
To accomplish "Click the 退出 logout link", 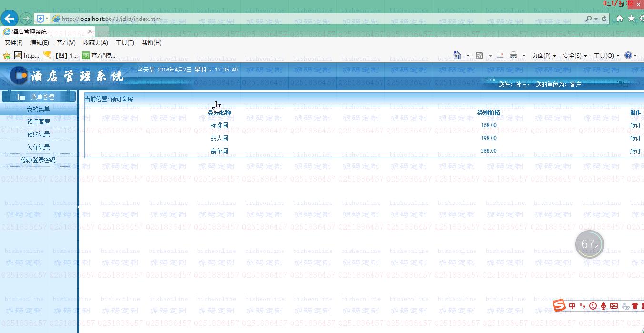I will [x=623, y=84].
